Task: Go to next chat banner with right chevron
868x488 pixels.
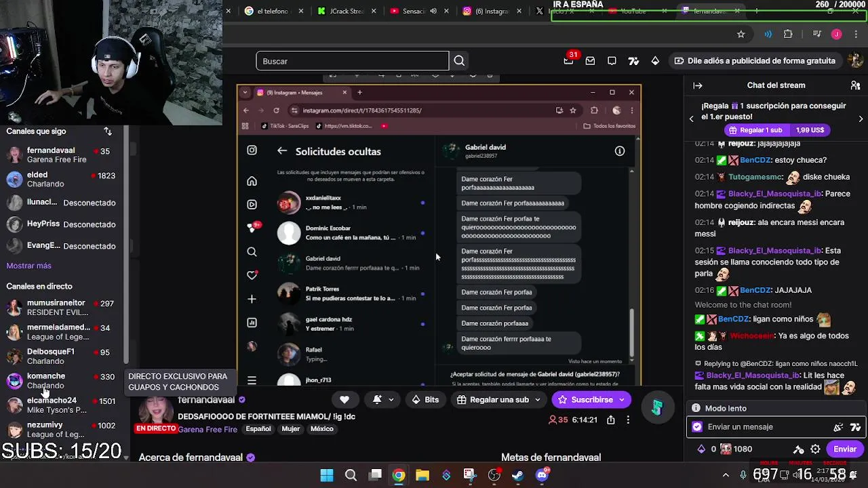Action: coord(861,119)
